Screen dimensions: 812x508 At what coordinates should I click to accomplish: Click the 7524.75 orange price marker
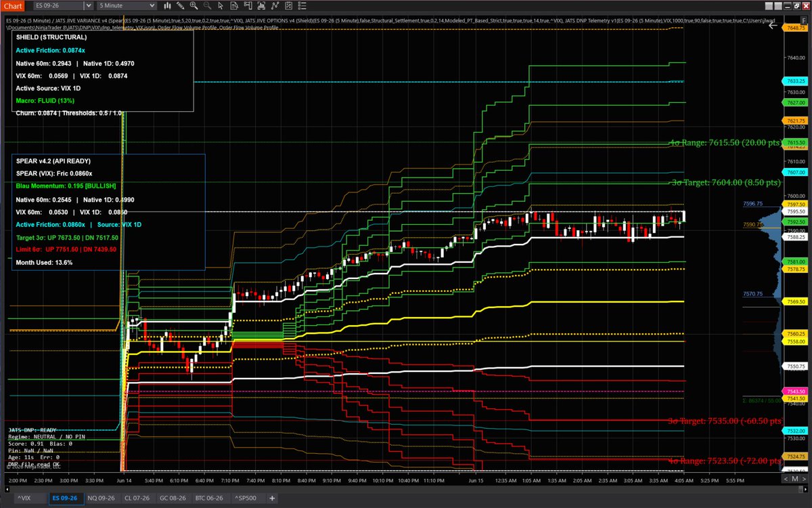tap(795, 457)
